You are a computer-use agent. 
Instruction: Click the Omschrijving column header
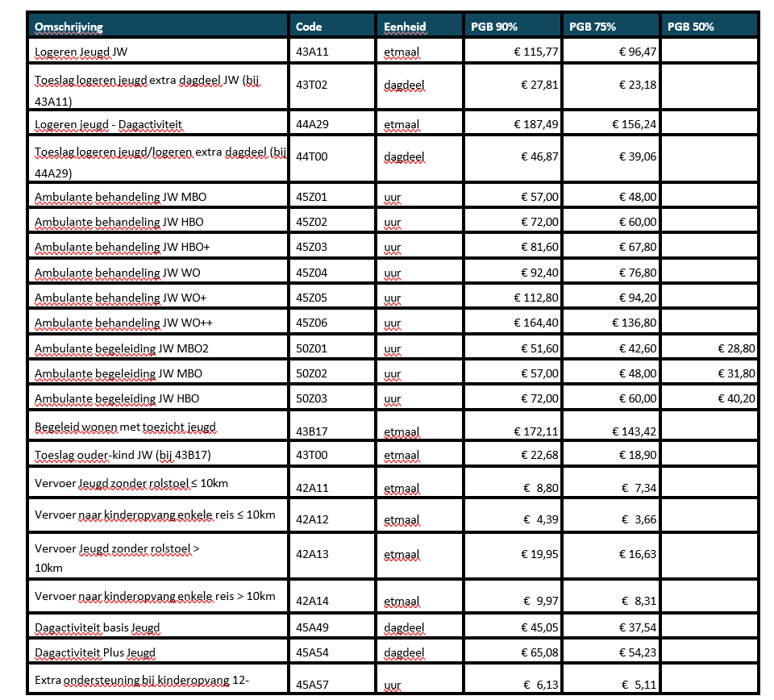tap(69, 27)
